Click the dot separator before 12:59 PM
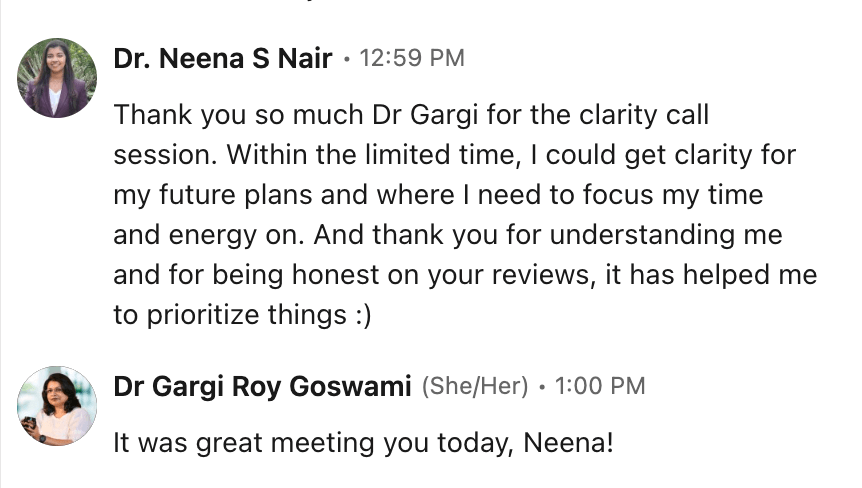Screen dimensions: 862x488 (x=346, y=60)
